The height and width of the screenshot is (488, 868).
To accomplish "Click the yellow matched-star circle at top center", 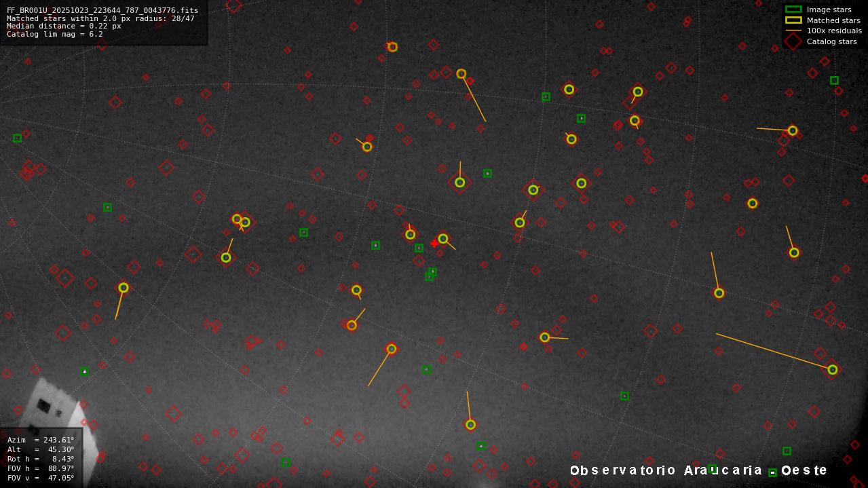I will tap(392, 47).
